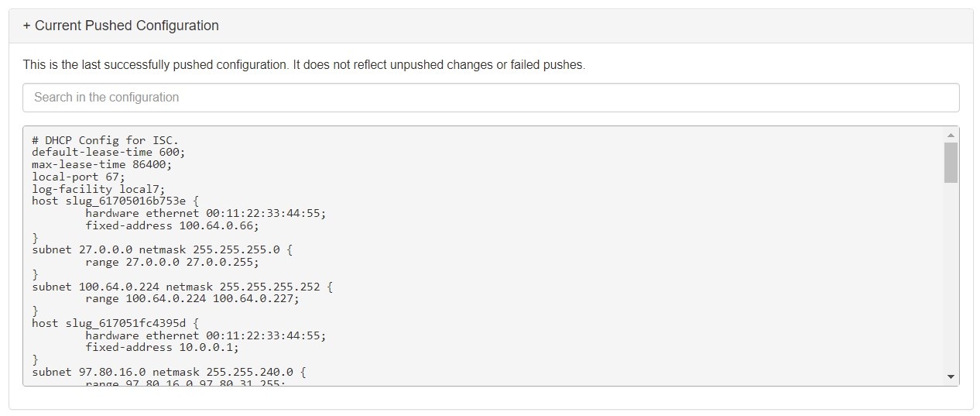Screen dimensions: 980x416
Task: Collapse the Current Pushed Configuration panel header
Action: click(121, 26)
